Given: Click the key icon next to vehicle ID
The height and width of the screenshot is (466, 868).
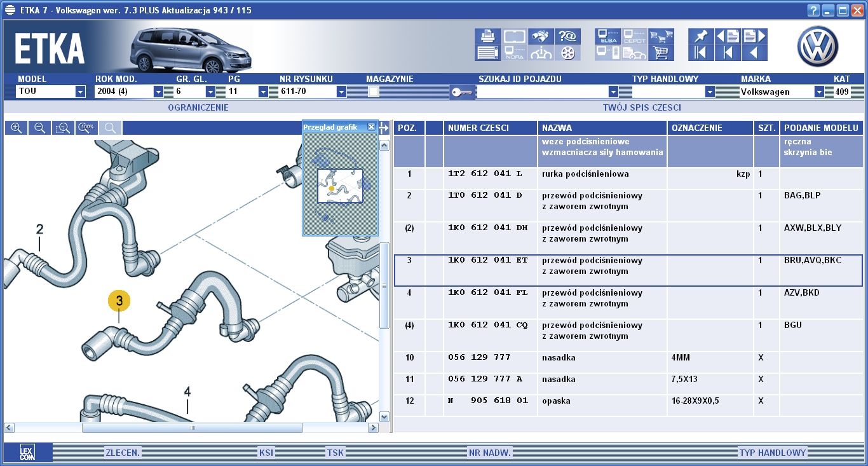Looking at the screenshot, I should pos(462,92).
